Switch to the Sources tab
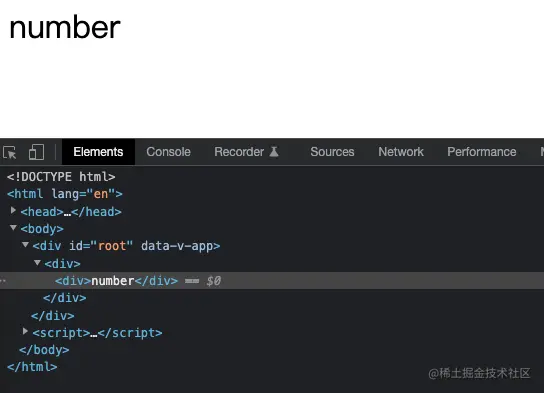The image size is (544, 393). pos(332,152)
